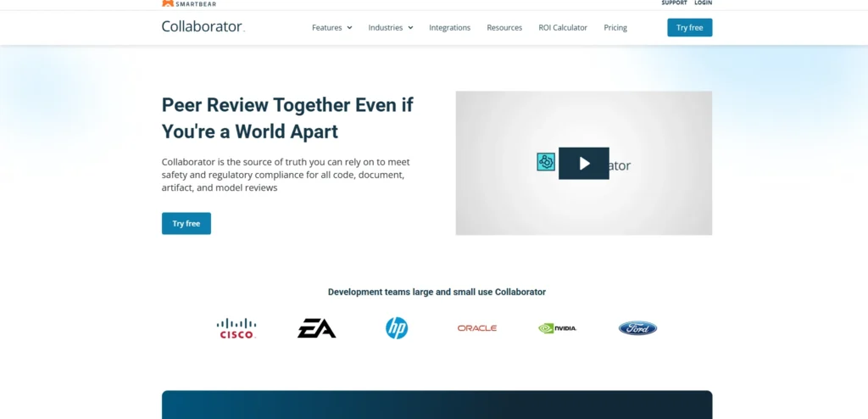Click the Cisco logo

(236, 328)
